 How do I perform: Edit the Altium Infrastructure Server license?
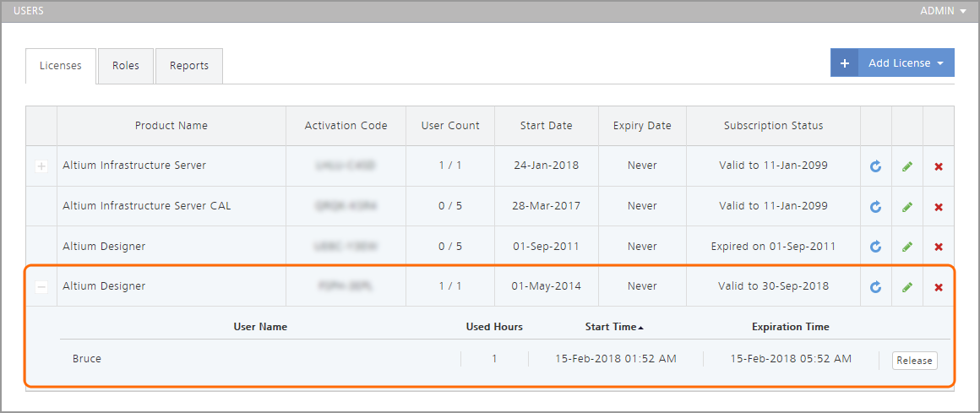[x=907, y=166]
